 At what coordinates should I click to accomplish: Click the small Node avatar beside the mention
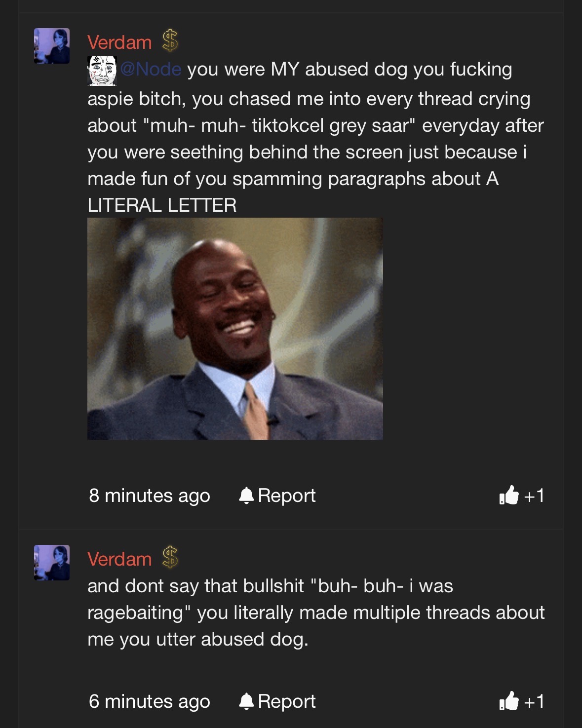tap(102, 71)
